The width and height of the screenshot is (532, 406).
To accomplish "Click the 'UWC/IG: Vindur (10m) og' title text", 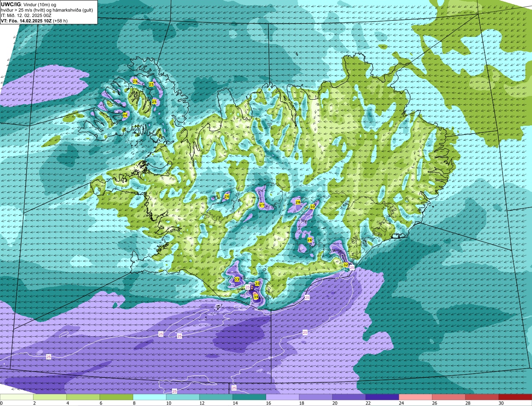I will (29, 4).
